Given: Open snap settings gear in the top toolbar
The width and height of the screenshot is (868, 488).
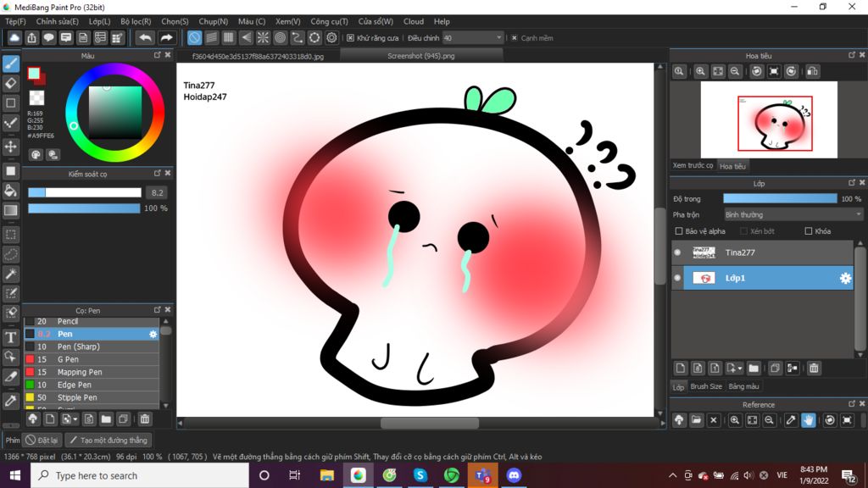Looking at the screenshot, I should click(331, 37).
